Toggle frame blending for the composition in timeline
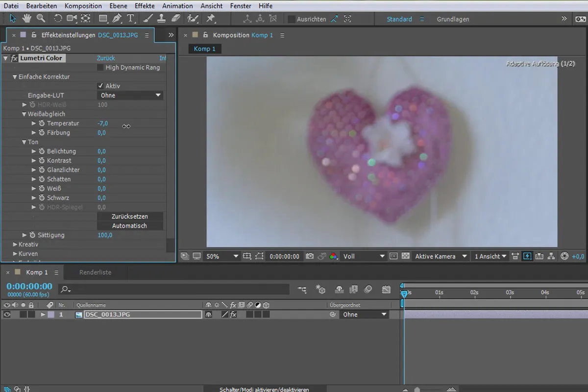Screen dimensions: 588x392 353,290
